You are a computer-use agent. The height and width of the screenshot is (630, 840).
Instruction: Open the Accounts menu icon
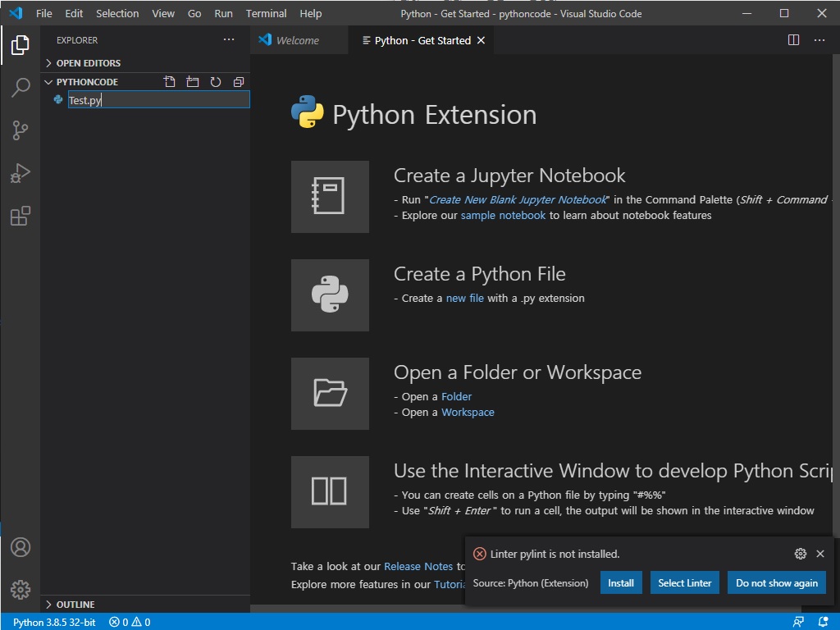pos(21,547)
